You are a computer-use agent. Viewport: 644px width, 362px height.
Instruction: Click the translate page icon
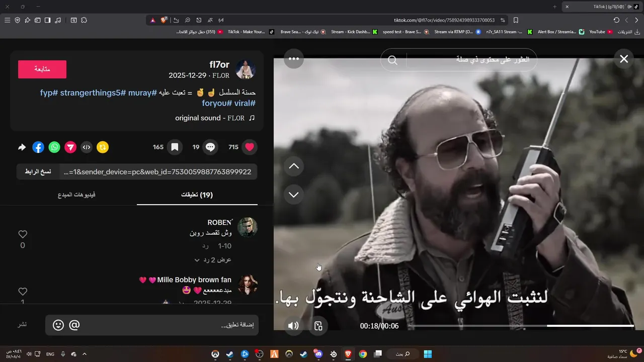coord(210,20)
